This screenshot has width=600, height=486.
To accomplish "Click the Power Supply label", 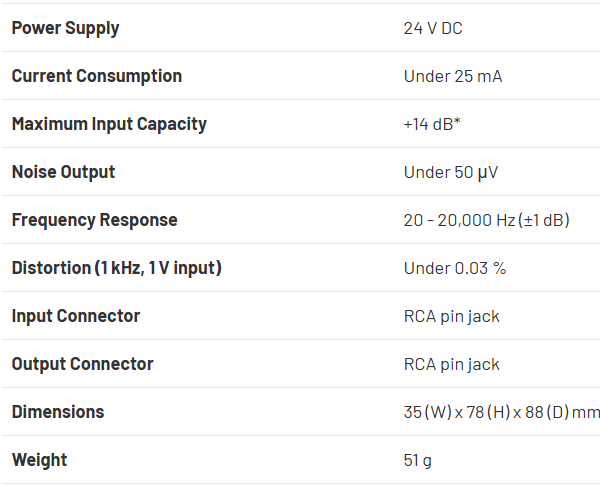I will [65, 28].
